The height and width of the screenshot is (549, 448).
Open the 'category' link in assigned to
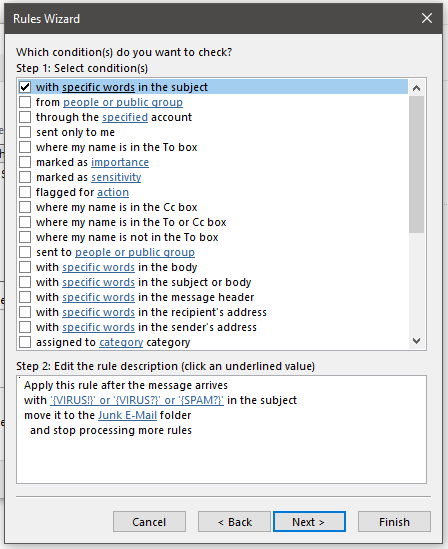coord(121,342)
